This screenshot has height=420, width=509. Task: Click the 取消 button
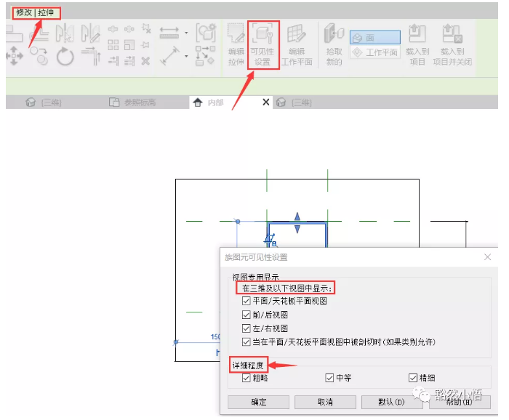325,402
